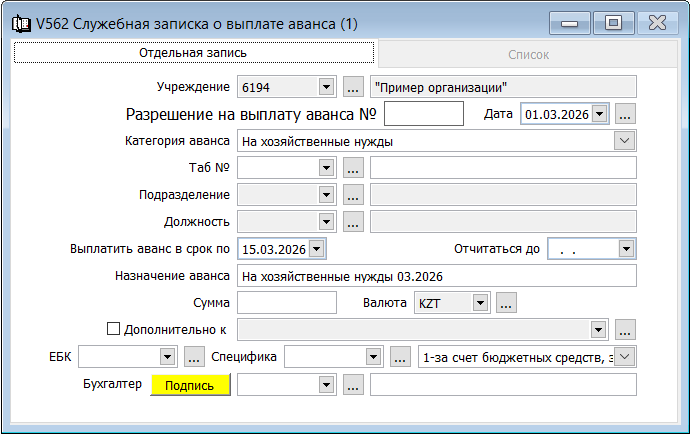Viewport: 690px width, 434px height.
Task: Click the Разрешение на выплату аванса № field
Action: pos(423,114)
